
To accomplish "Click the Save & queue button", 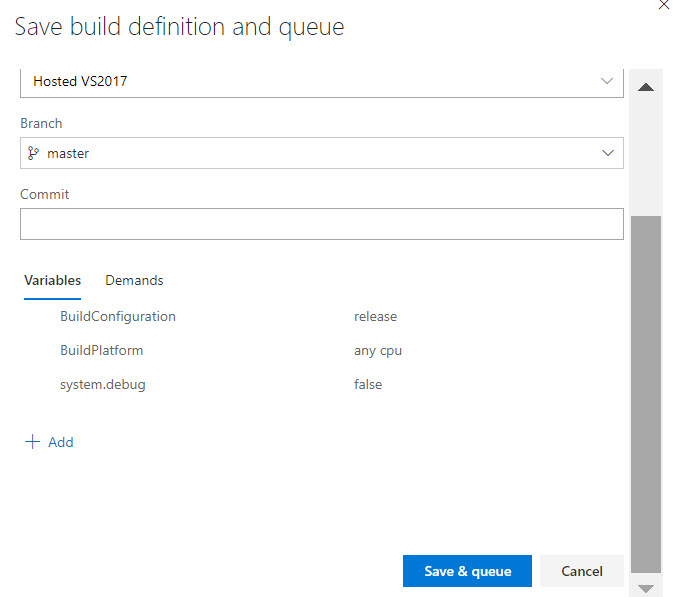I will [467, 571].
